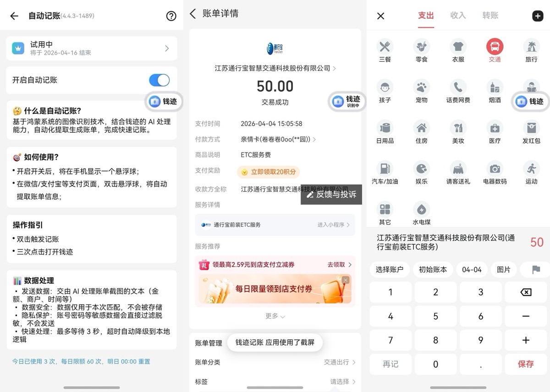Switch to 收入 tab
Screen dimensions: 550x392
pyautogui.click(x=458, y=16)
